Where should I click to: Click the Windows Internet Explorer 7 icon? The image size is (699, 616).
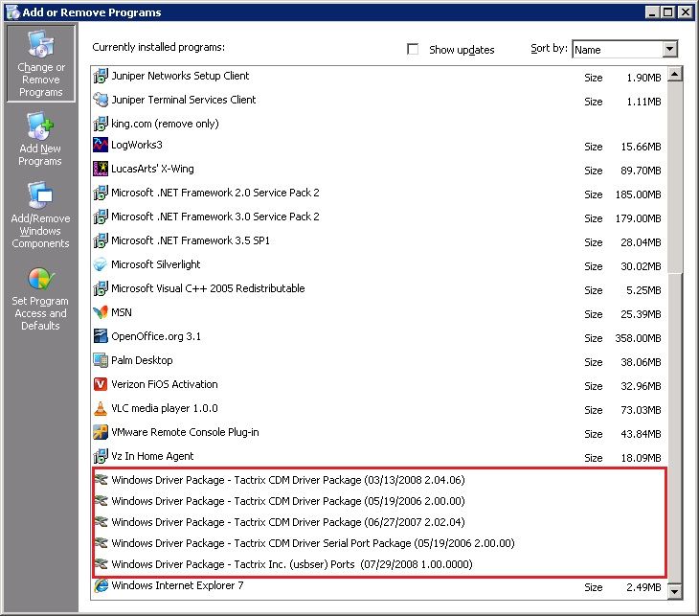tap(101, 585)
